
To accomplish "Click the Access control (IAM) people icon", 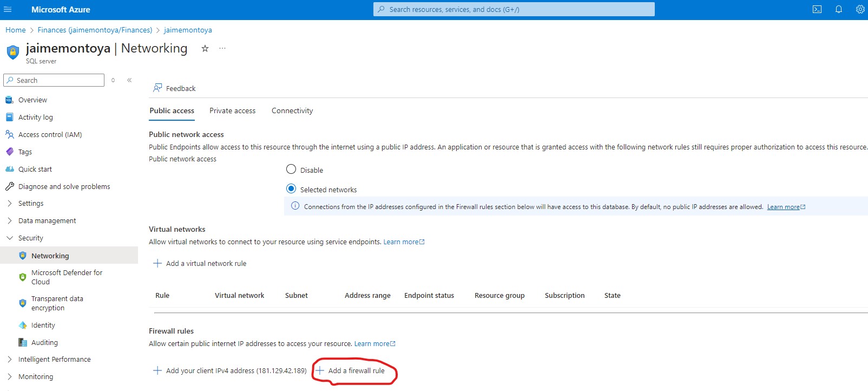I will click(x=9, y=134).
